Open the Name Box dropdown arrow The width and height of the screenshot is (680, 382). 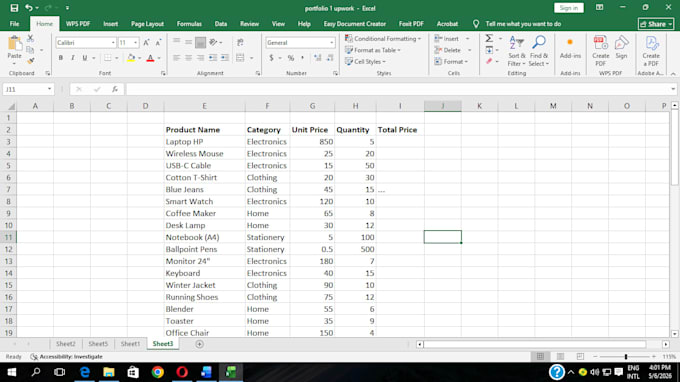click(x=49, y=89)
